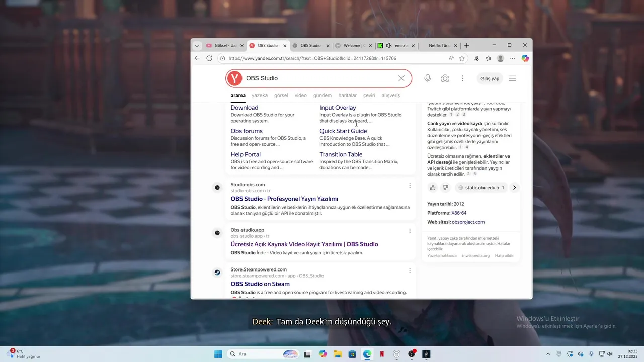
Task: Open the Help Portal sitelink
Action: (x=246, y=155)
